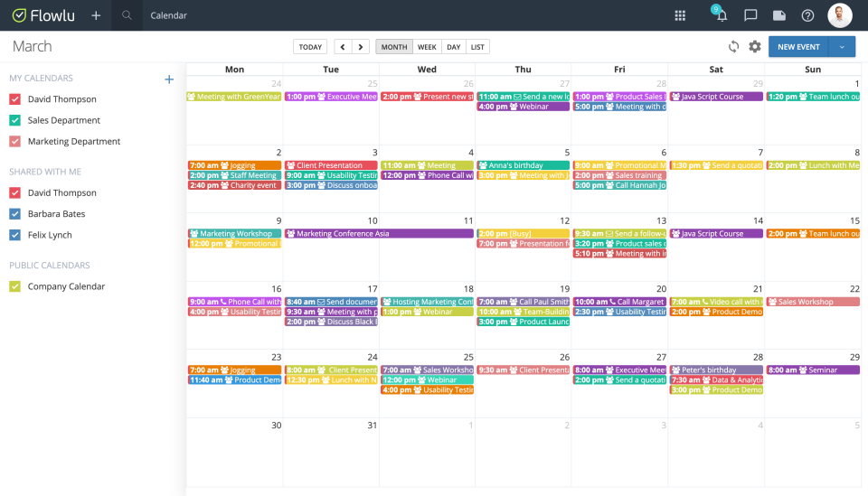
Task: Switch to Week view
Action: (427, 47)
